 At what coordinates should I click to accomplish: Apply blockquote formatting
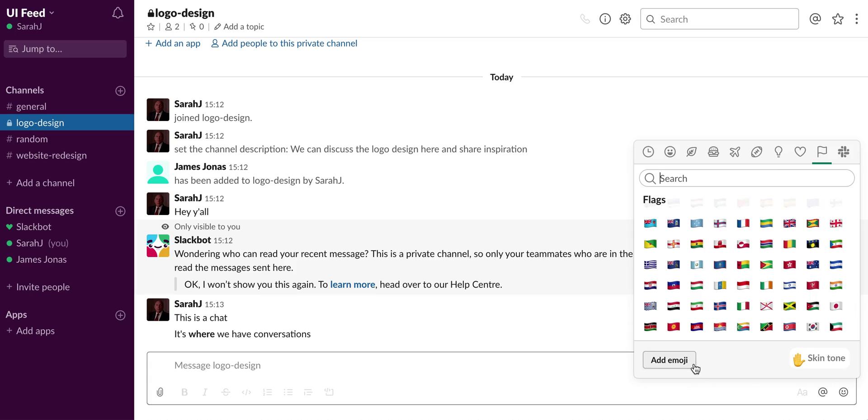pyautogui.click(x=308, y=392)
